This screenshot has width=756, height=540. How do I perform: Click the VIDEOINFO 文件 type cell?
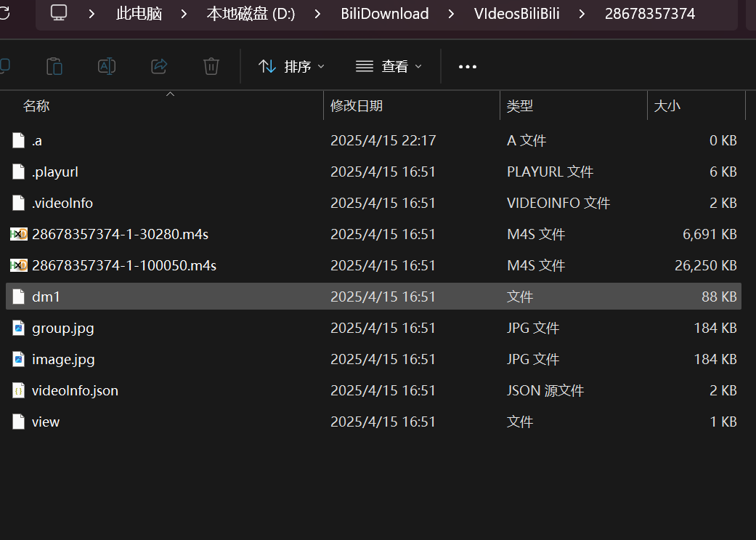[558, 203]
